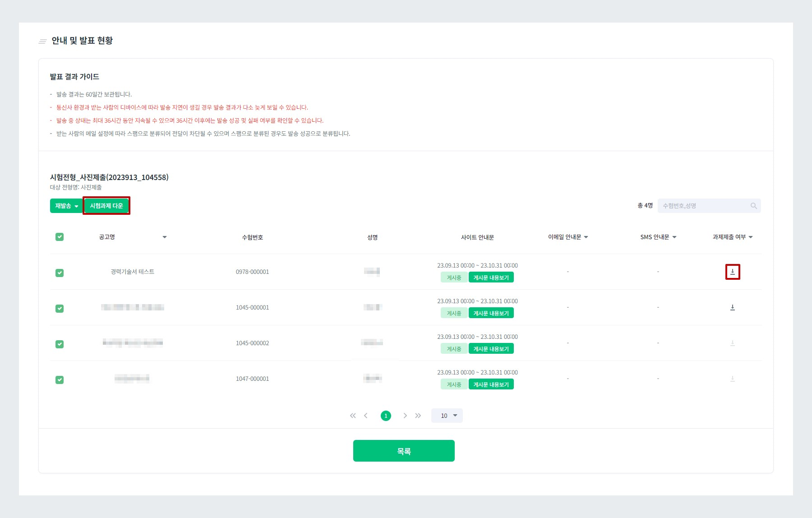Click exam number 1045-000001
The height and width of the screenshot is (518, 812).
(x=253, y=307)
